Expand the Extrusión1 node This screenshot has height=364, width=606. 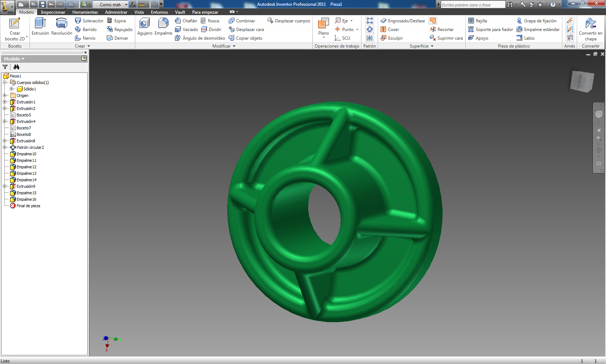coord(5,102)
